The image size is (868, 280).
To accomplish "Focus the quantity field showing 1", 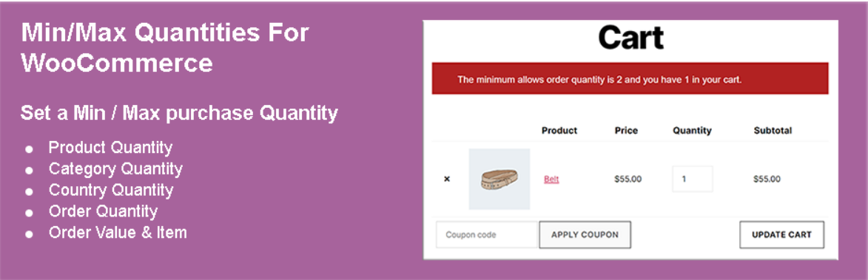I will pos(693,179).
